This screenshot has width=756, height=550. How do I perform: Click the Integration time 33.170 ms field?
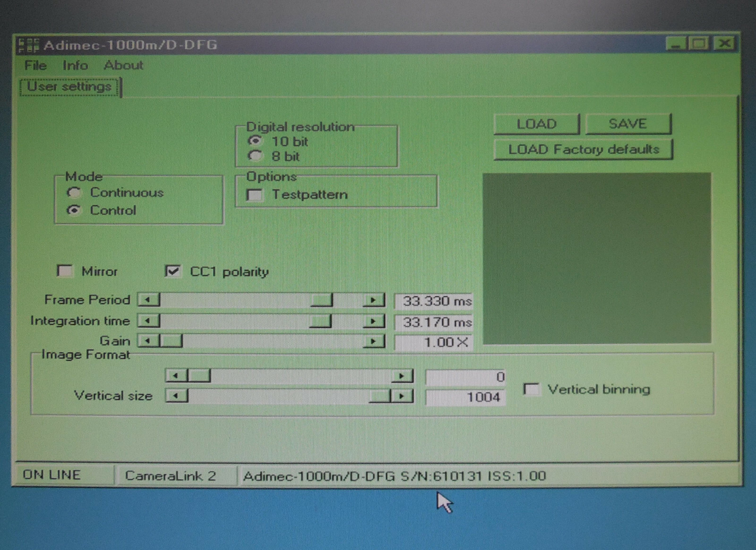click(x=434, y=322)
